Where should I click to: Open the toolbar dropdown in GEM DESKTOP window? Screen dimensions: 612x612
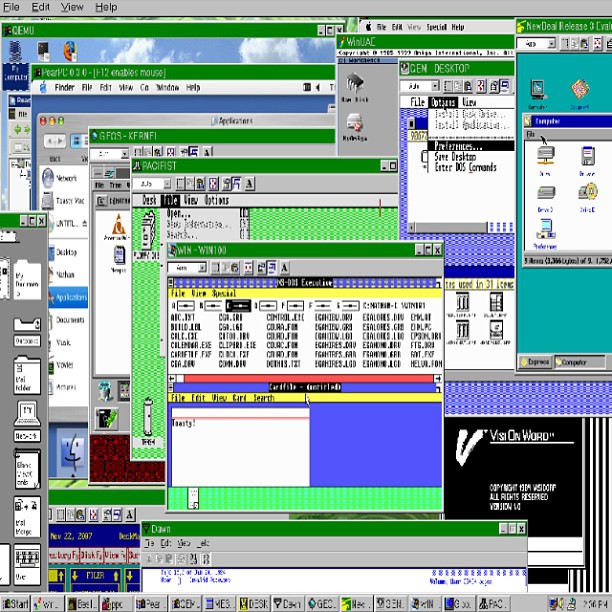[x=436, y=86]
